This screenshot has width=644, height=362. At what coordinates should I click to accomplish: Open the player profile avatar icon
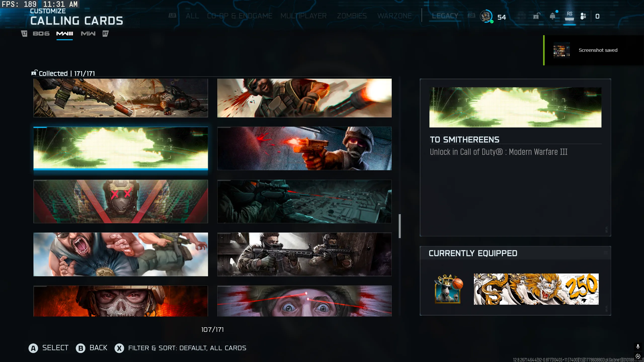[486, 16]
